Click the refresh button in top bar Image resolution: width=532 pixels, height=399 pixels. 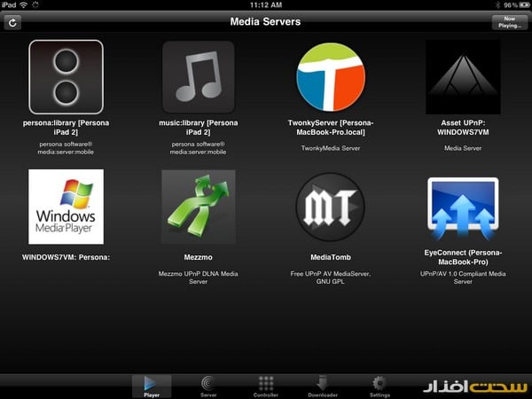[13, 22]
